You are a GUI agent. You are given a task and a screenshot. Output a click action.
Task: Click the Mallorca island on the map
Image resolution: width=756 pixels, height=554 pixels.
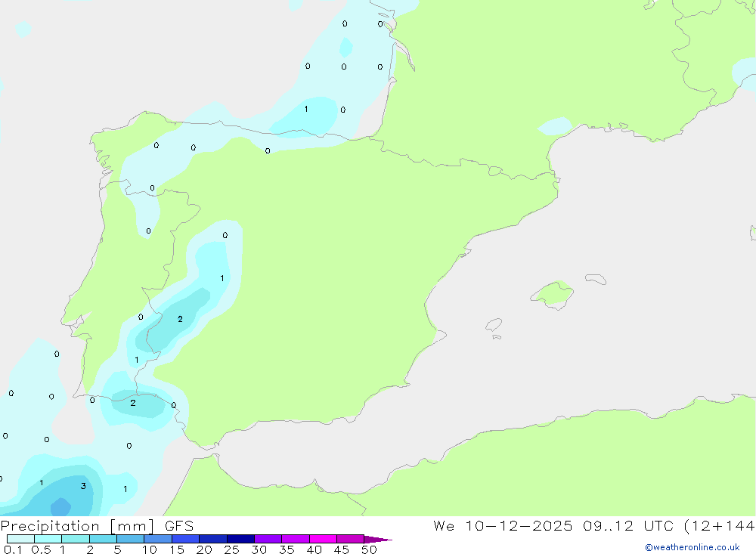point(553,294)
